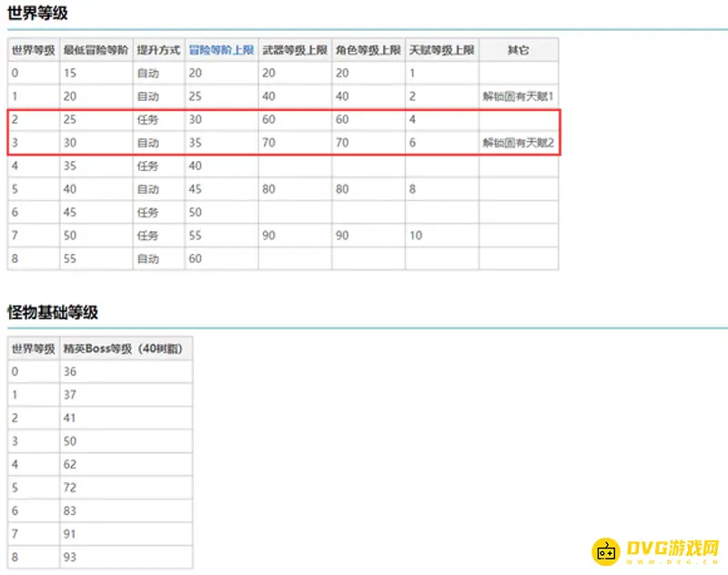Select the 提升方式 column header
Viewport: 728px width, 575px height.
[158, 50]
